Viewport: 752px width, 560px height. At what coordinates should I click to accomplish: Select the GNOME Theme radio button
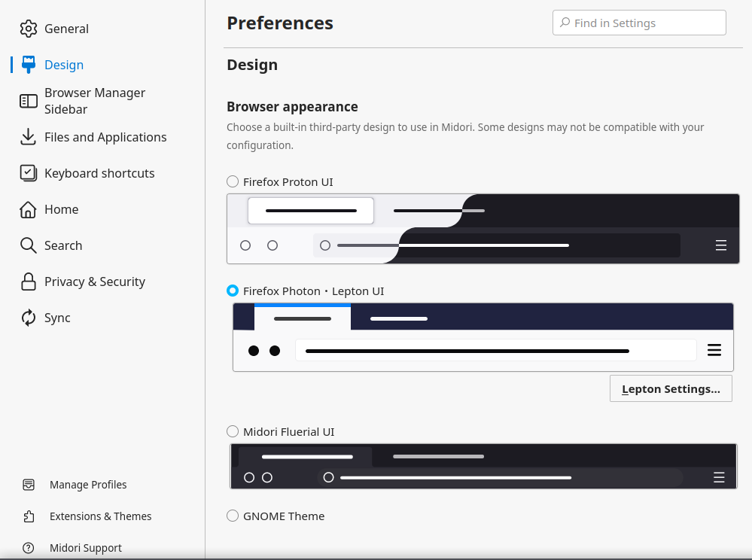233,516
